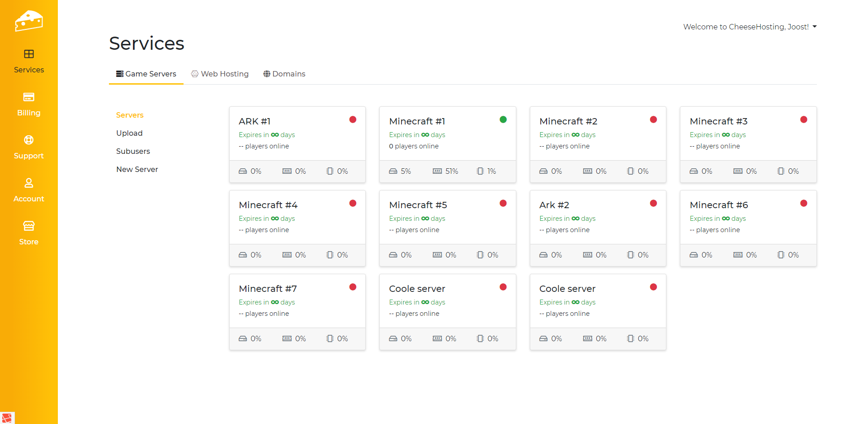
Task: Click the Support lifebuoy icon
Action: (28, 140)
